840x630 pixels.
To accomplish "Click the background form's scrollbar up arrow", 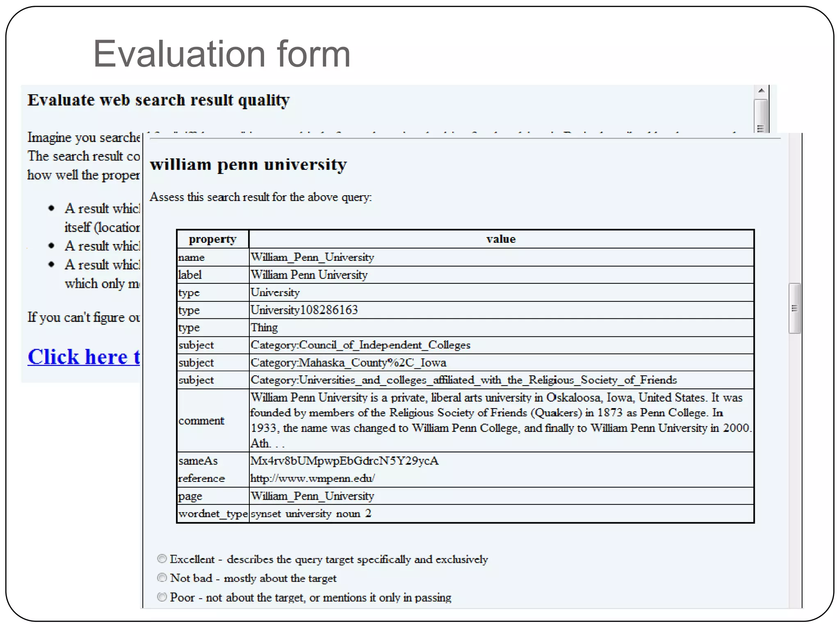I will (x=761, y=91).
